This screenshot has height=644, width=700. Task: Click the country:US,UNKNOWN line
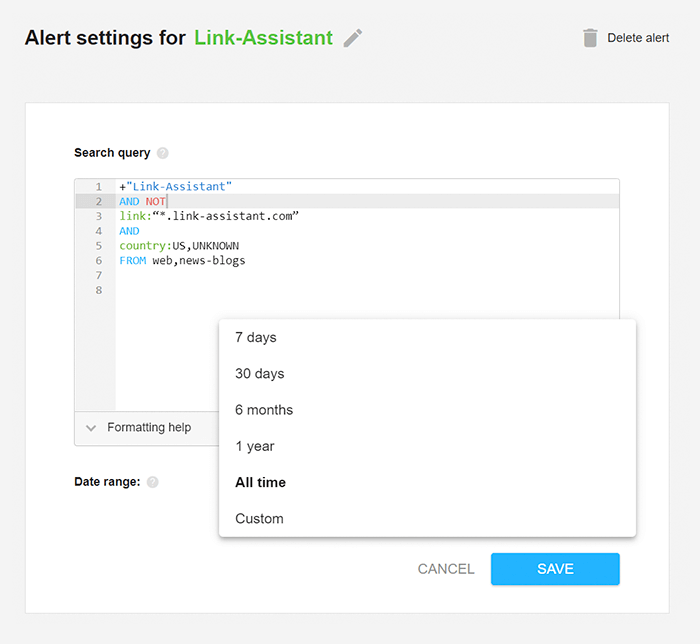[x=179, y=246]
